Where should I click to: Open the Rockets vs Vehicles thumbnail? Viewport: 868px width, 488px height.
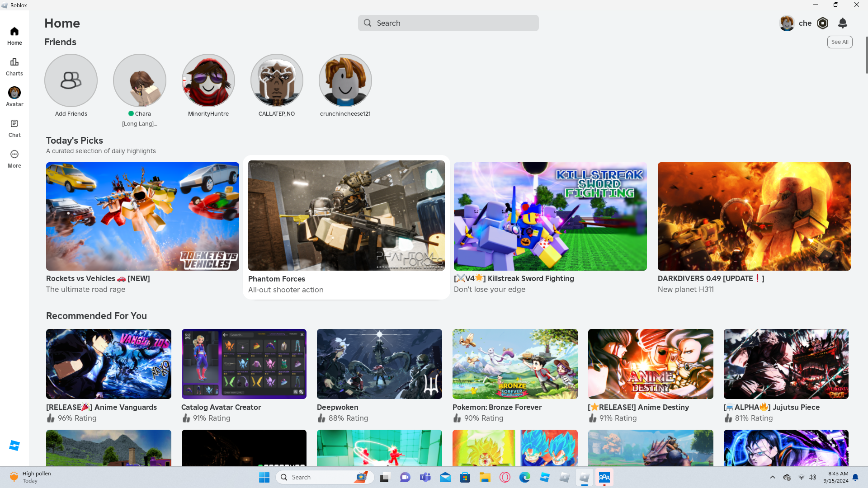142,216
